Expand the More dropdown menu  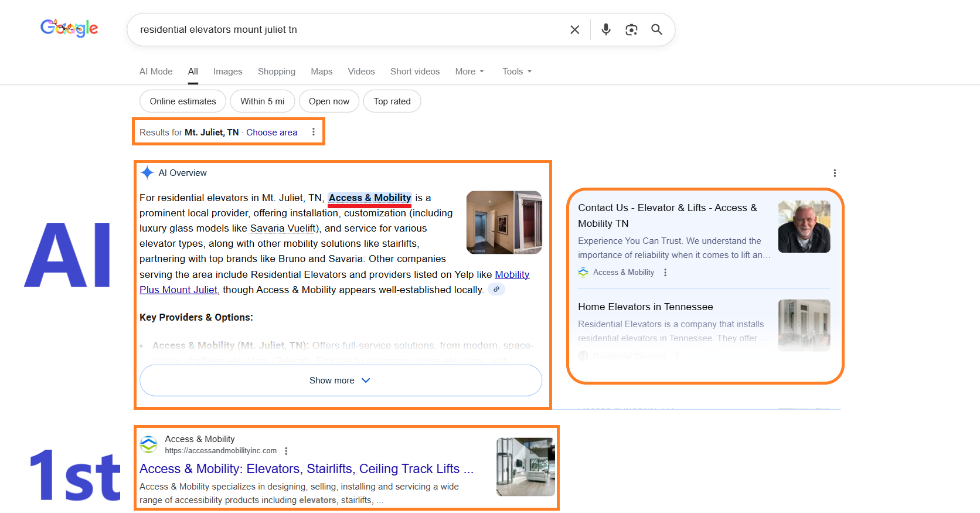(x=469, y=72)
